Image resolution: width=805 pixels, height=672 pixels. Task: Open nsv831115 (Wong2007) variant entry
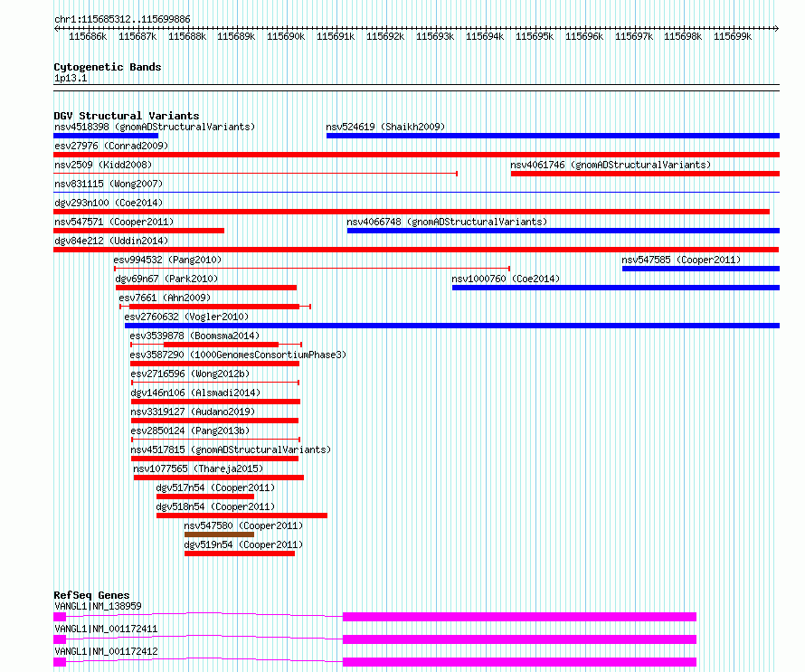pyautogui.click(x=109, y=184)
